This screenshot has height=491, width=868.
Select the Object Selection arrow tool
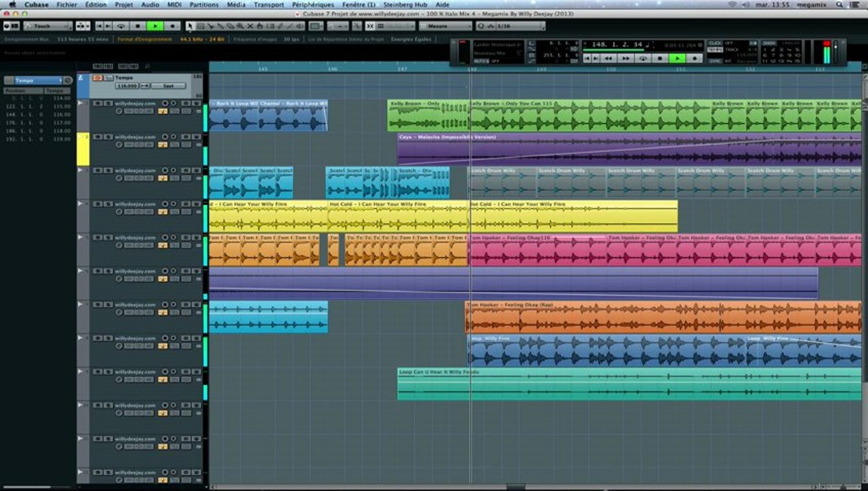click(190, 26)
